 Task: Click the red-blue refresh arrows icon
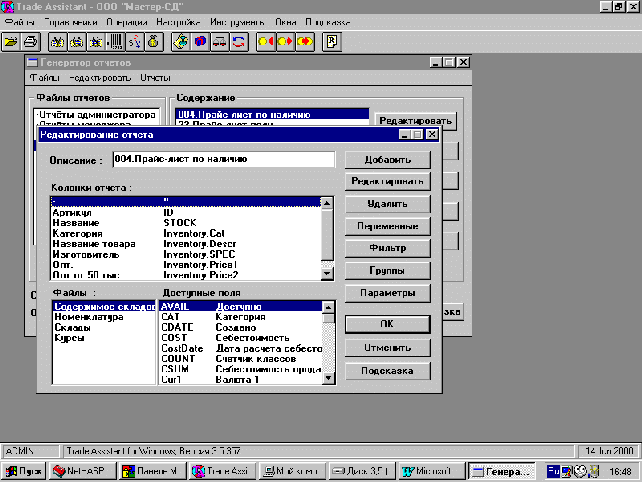tap(239, 41)
